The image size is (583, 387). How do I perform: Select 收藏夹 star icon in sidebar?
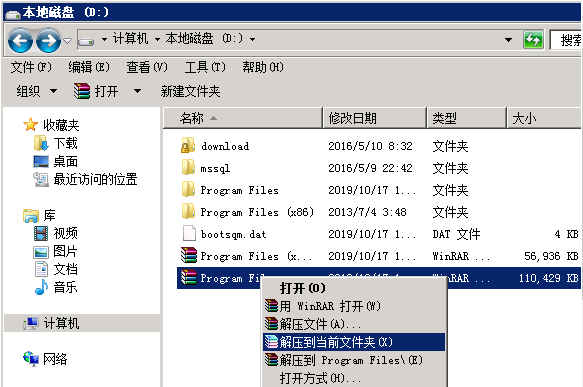pyautogui.click(x=30, y=125)
